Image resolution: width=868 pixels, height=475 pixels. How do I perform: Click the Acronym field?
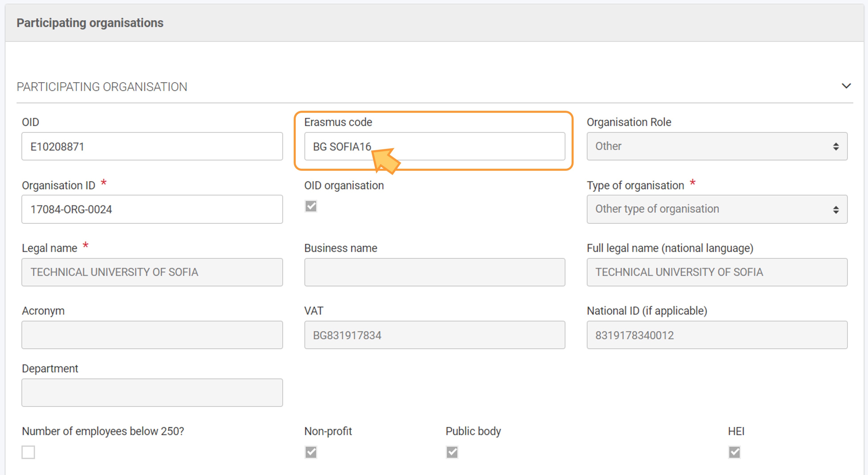coord(152,335)
